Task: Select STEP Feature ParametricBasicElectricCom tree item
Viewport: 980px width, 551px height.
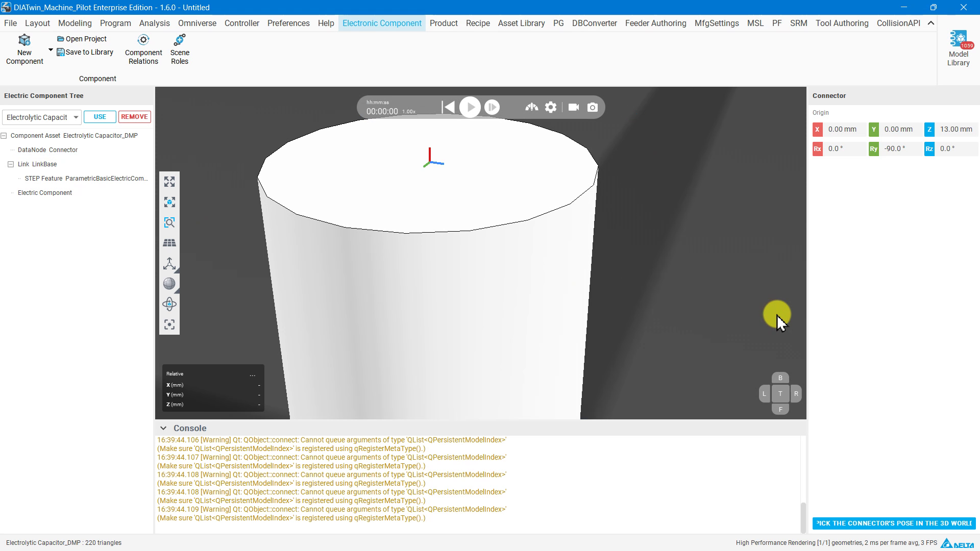Action: pyautogui.click(x=86, y=179)
